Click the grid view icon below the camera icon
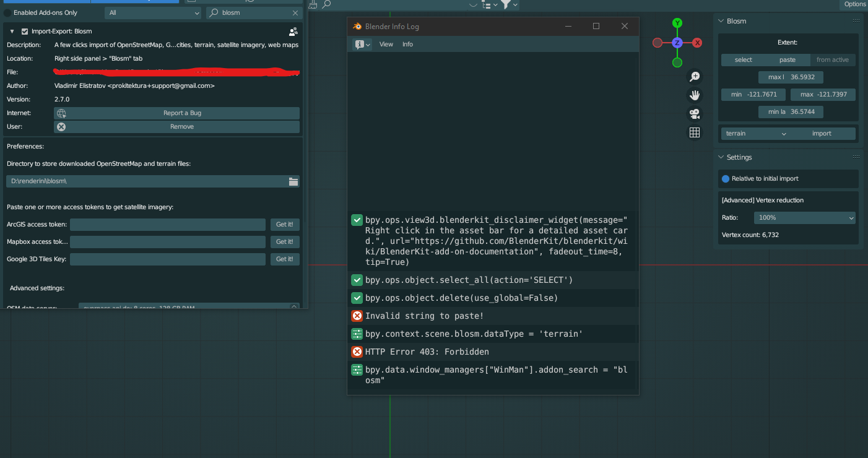The height and width of the screenshot is (458, 868). (x=695, y=132)
